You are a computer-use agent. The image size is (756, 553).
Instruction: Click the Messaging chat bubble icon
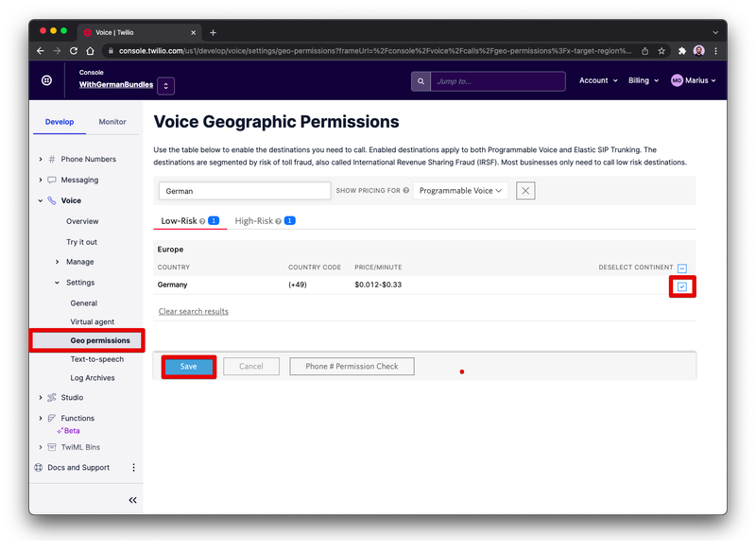pyautogui.click(x=52, y=180)
